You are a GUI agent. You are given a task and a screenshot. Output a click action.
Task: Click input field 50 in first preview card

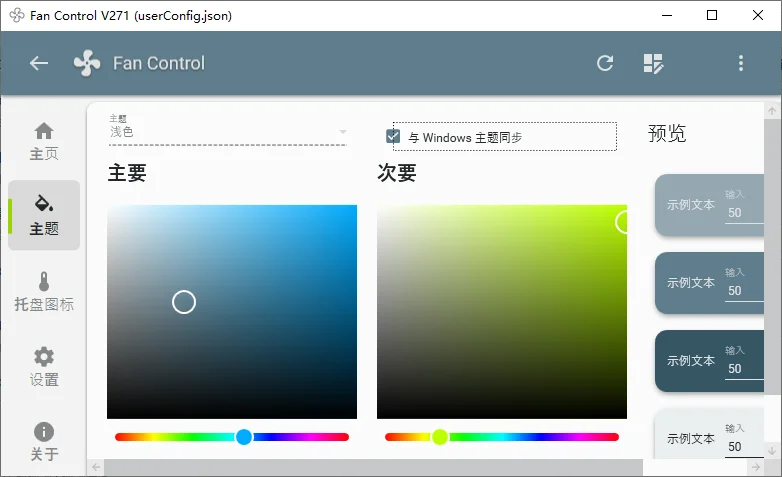click(744, 213)
